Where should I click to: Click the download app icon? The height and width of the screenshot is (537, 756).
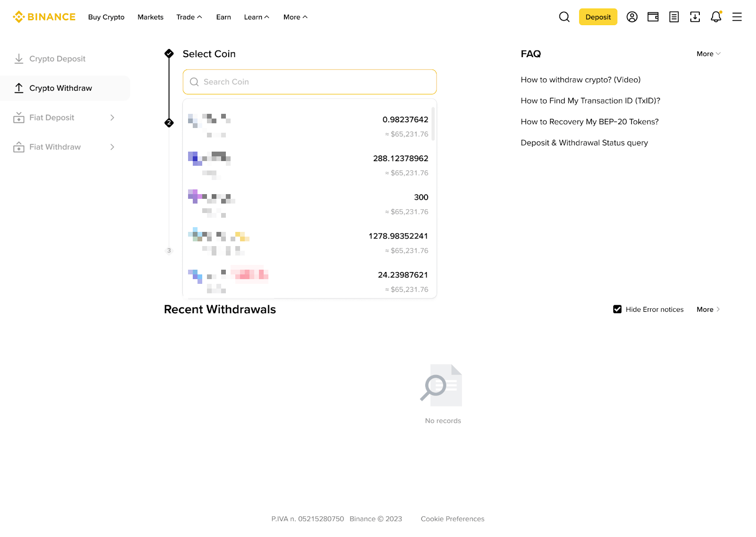pyautogui.click(x=695, y=17)
